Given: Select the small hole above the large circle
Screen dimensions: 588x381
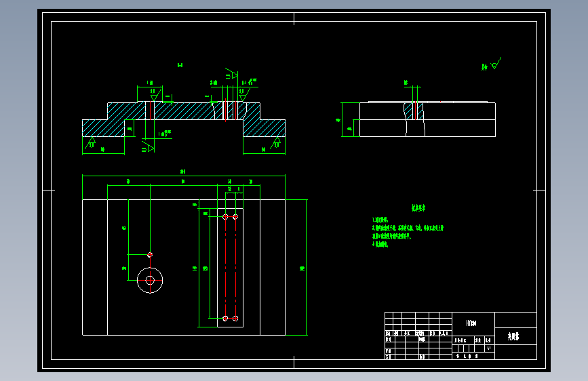Looking at the screenshot, I should click(x=150, y=255).
